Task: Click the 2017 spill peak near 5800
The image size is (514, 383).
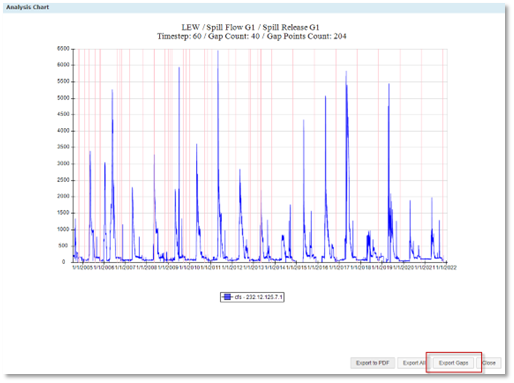Action: click(x=346, y=72)
